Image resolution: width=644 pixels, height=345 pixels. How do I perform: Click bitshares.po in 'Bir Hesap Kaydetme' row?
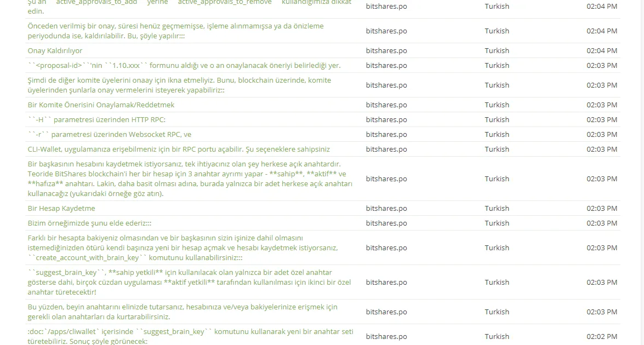pos(386,208)
